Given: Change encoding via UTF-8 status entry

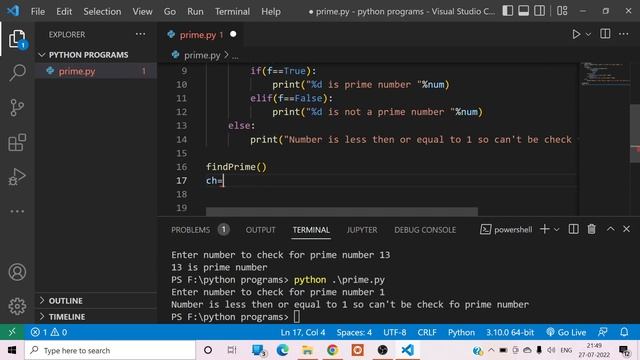Looking at the screenshot, I should (x=394, y=332).
